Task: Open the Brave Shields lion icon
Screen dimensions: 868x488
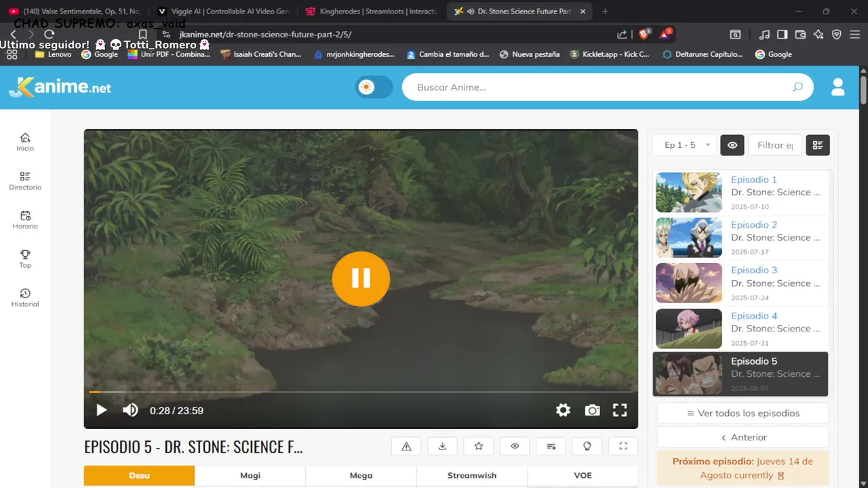Action: pyautogui.click(x=644, y=34)
